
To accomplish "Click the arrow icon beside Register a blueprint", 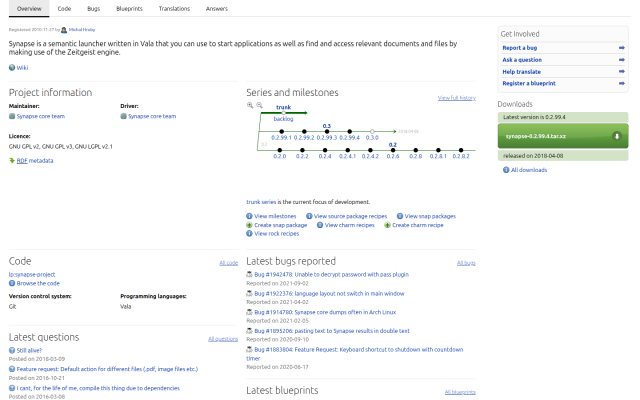I will pos(621,83).
